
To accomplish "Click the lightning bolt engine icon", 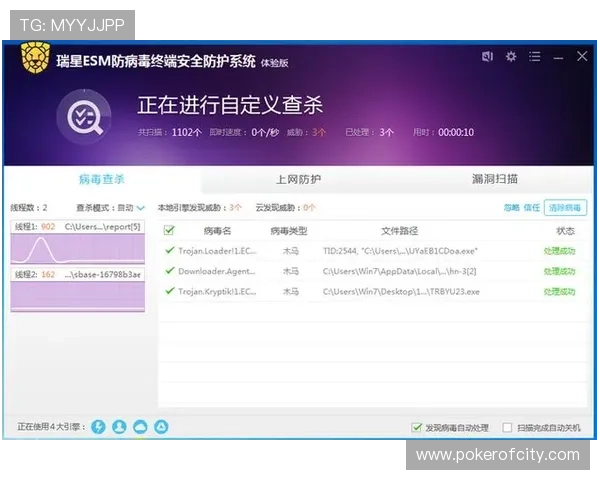I will 98,426.
